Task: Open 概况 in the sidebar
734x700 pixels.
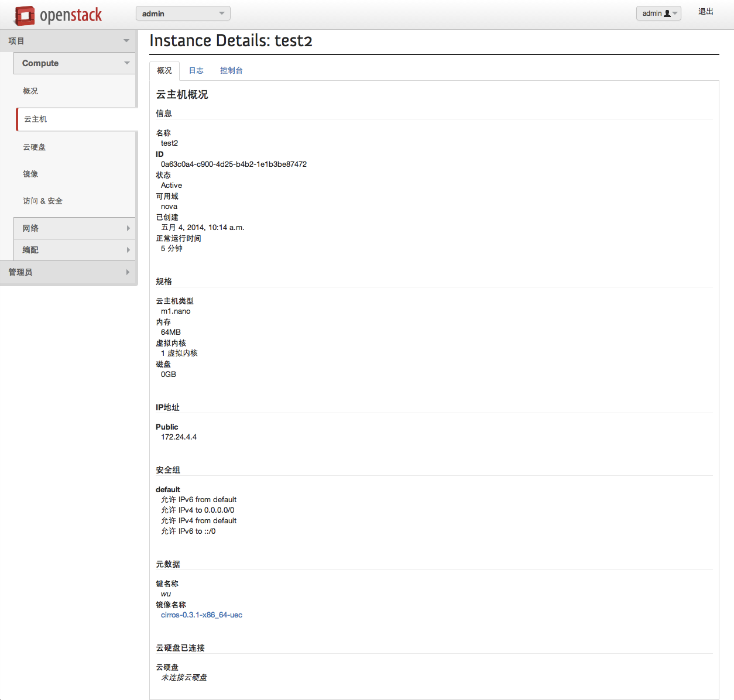Action: point(30,91)
